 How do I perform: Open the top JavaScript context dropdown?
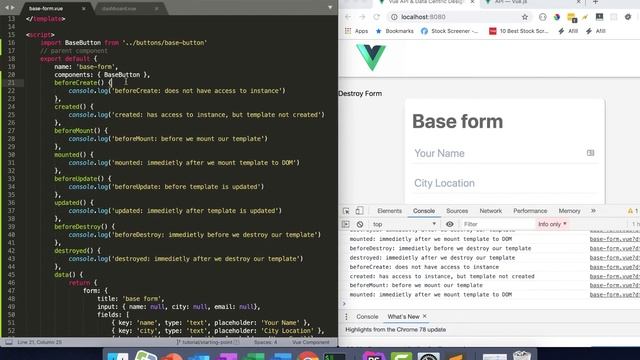click(x=404, y=224)
